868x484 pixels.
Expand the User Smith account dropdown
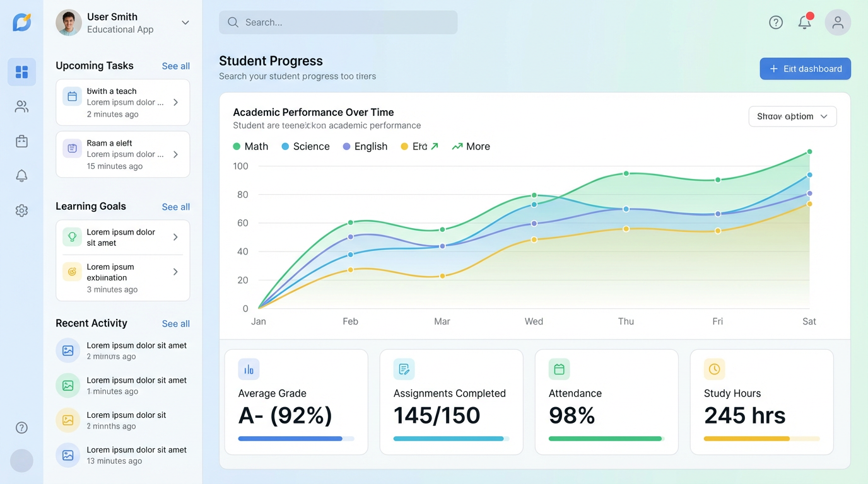click(x=185, y=23)
